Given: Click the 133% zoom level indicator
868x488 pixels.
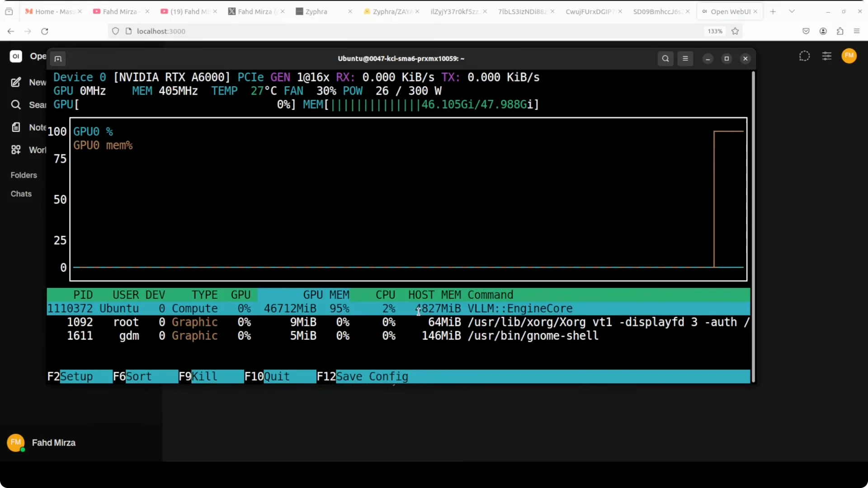Looking at the screenshot, I should (715, 31).
